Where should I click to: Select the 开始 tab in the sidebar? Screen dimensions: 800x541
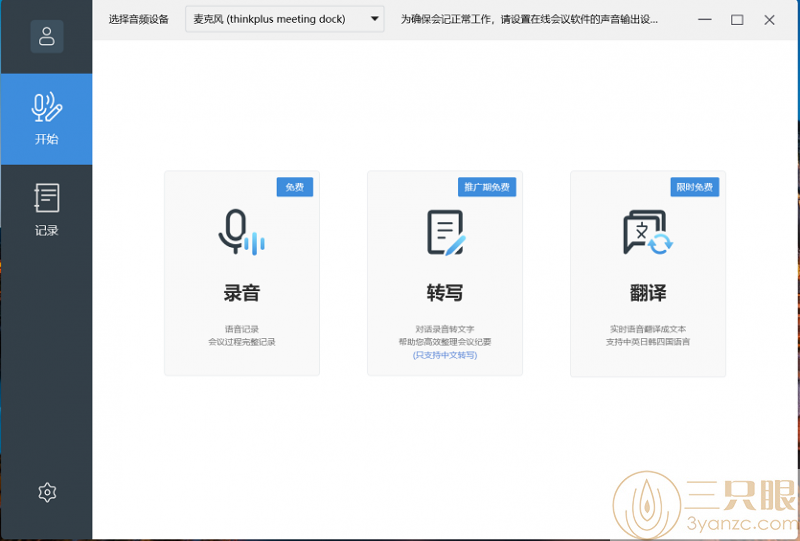point(46,119)
